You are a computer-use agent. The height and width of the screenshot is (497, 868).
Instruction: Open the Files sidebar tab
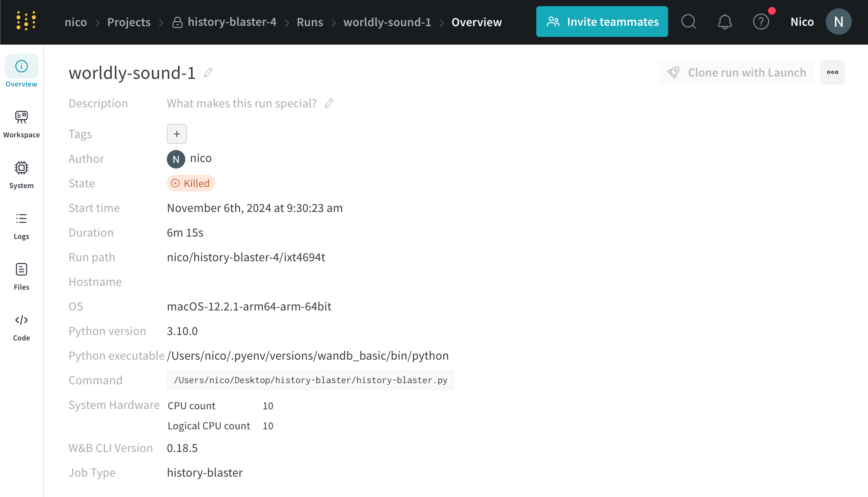[22, 276]
